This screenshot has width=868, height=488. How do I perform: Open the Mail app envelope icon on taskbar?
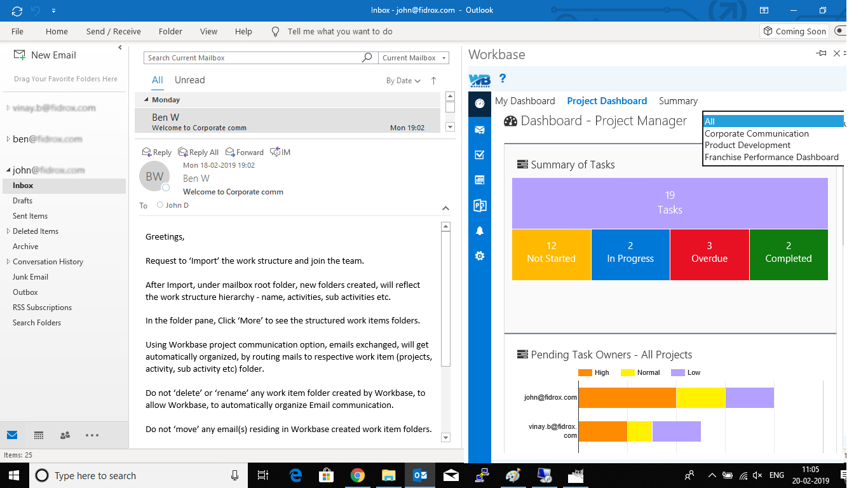[x=451, y=475]
